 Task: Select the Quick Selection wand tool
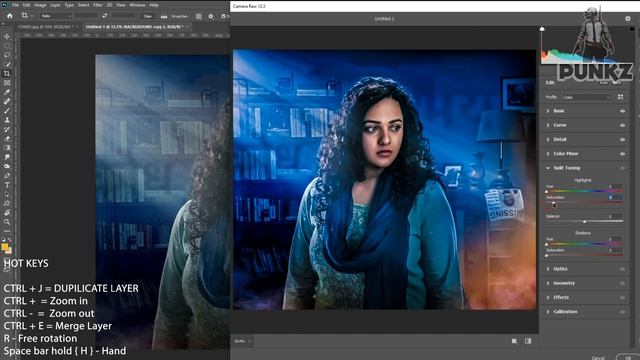7,64
